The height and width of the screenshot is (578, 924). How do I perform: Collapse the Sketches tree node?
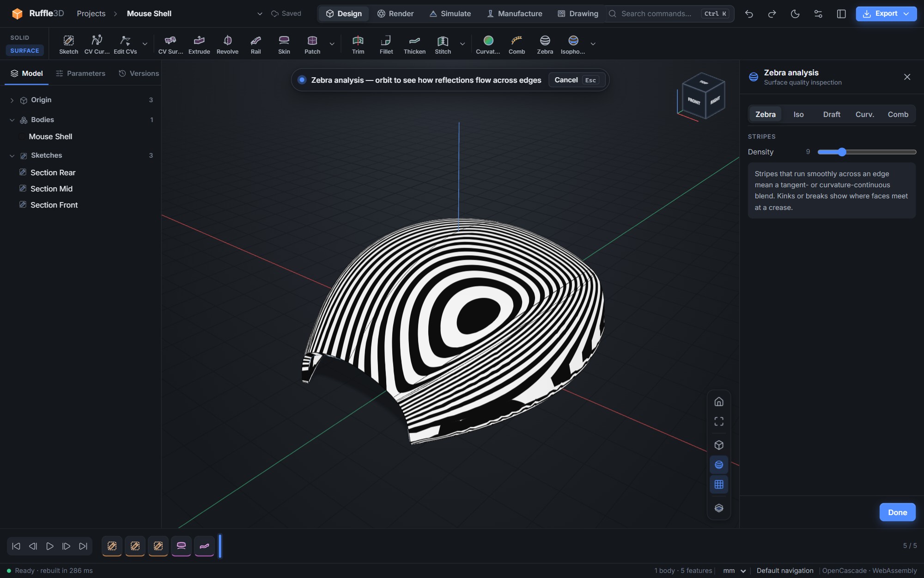click(x=12, y=156)
